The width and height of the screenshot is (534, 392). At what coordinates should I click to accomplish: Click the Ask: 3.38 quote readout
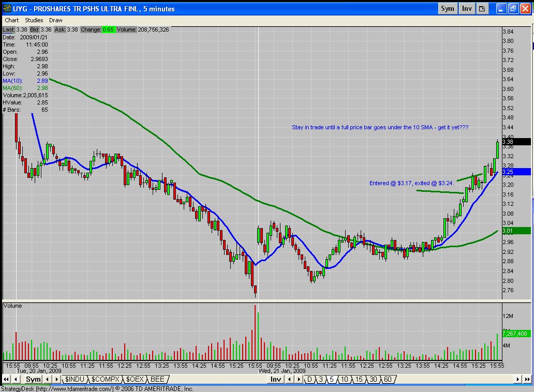(x=66, y=29)
